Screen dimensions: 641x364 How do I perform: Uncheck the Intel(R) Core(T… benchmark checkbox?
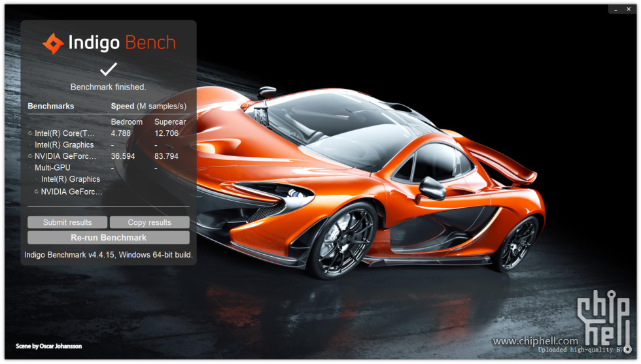[x=30, y=133]
